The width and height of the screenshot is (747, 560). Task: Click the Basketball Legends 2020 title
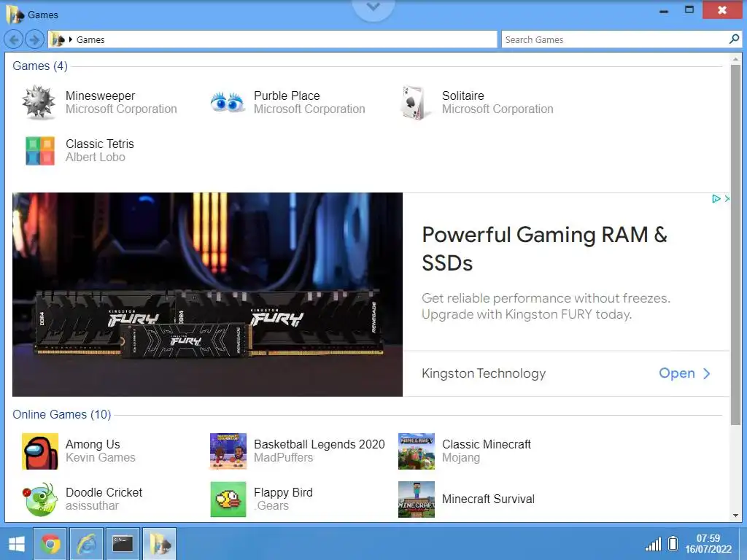click(x=320, y=444)
